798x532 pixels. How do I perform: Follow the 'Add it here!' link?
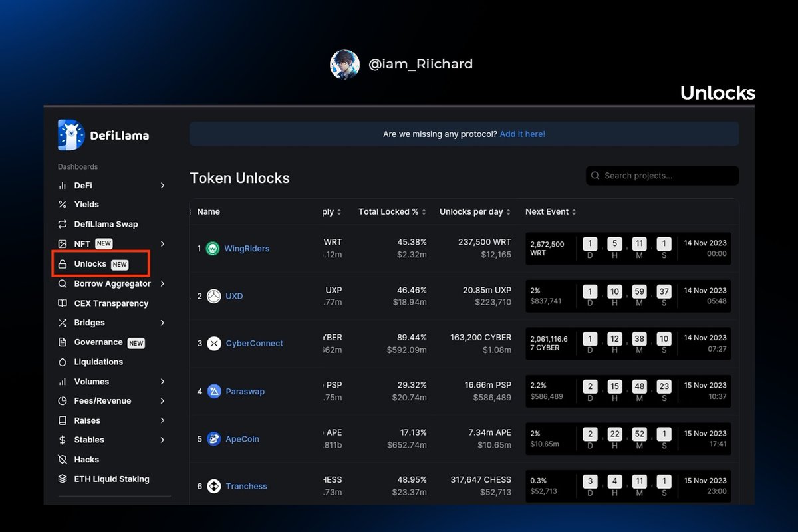point(523,134)
